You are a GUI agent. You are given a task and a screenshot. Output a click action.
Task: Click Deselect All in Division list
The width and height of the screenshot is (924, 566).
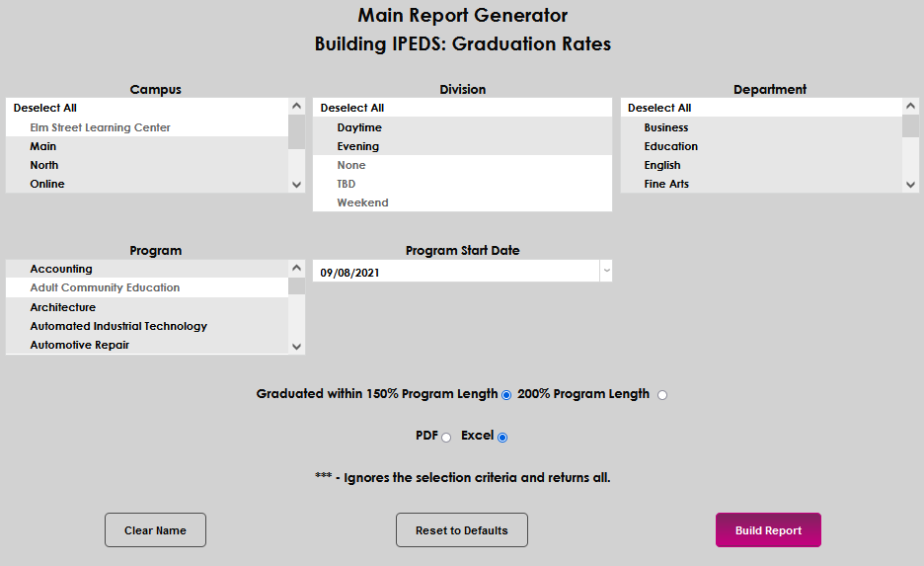coord(352,108)
